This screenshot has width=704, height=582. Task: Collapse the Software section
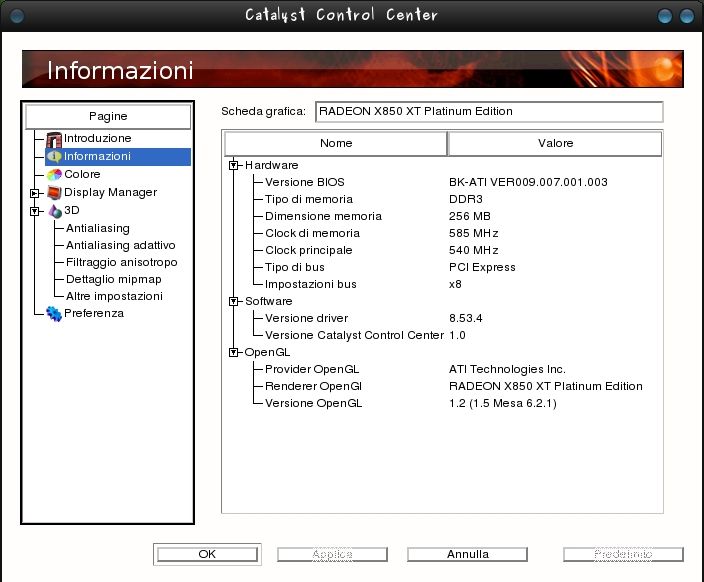tap(233, 301)
